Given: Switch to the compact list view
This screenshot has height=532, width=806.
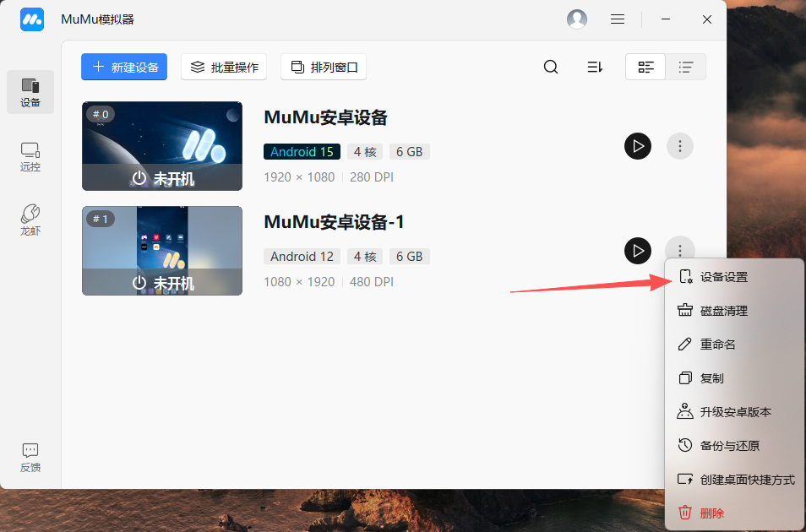Looking at the screenshot, I should (x=686, y=67).
